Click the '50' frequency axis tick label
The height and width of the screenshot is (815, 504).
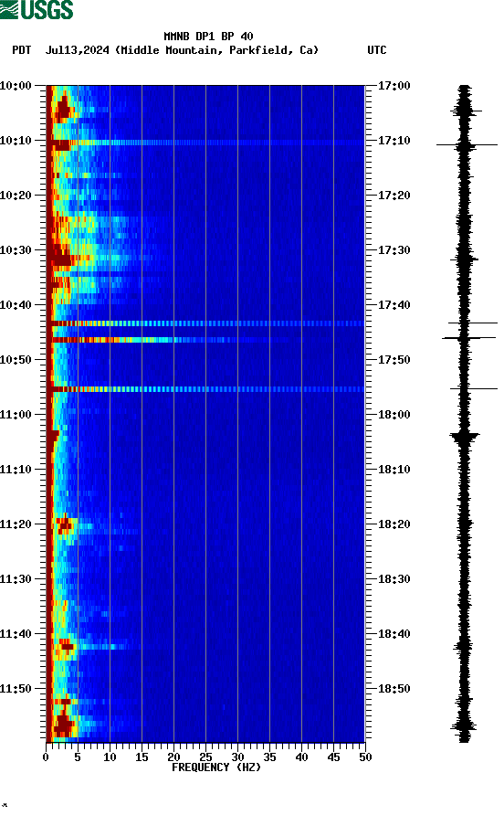point(365,757)
